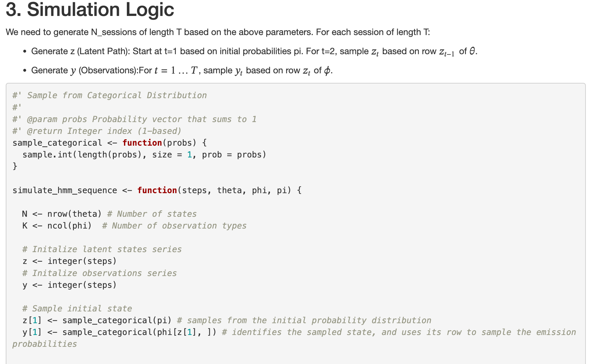Image resolution: width=596 pixels, height=364 pixels.
Task: Click the "@return Integer index" comment line
Action: (104, 131)
